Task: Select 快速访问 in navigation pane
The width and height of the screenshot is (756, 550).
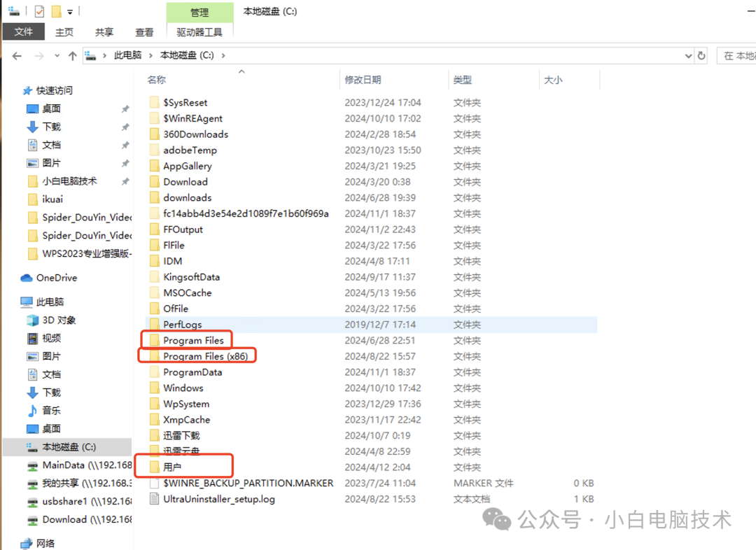Action: point(55,90)
